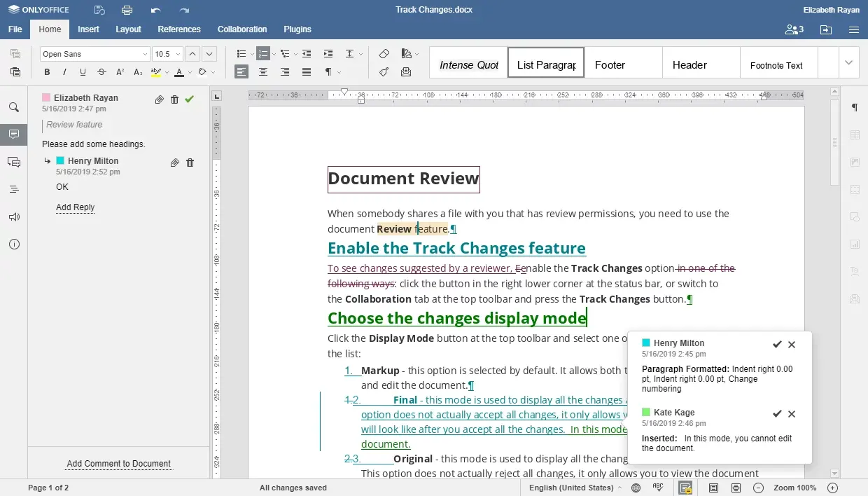The image size is (868, 496).
Task: Click the Clear style eraser icon
Action: 384,54
